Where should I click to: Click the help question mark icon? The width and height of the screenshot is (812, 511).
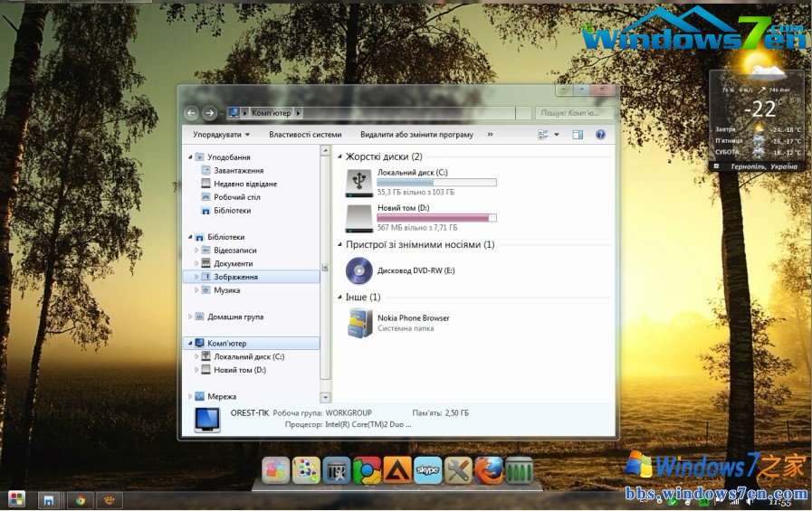(600, 135)
